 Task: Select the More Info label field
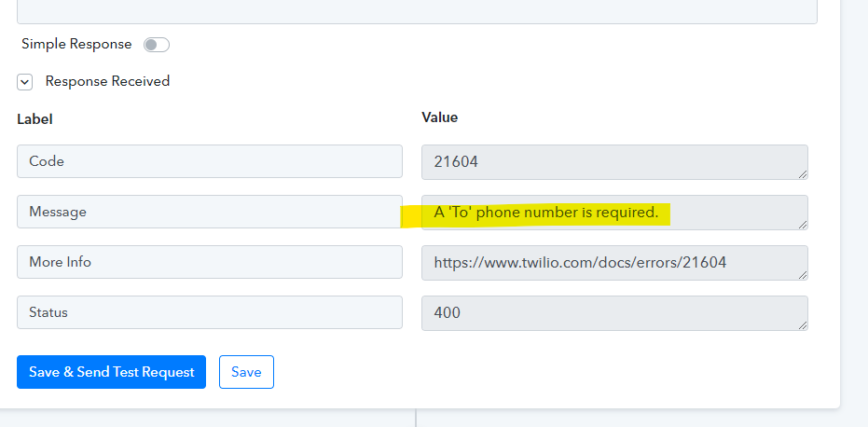[x=210, y=262]
